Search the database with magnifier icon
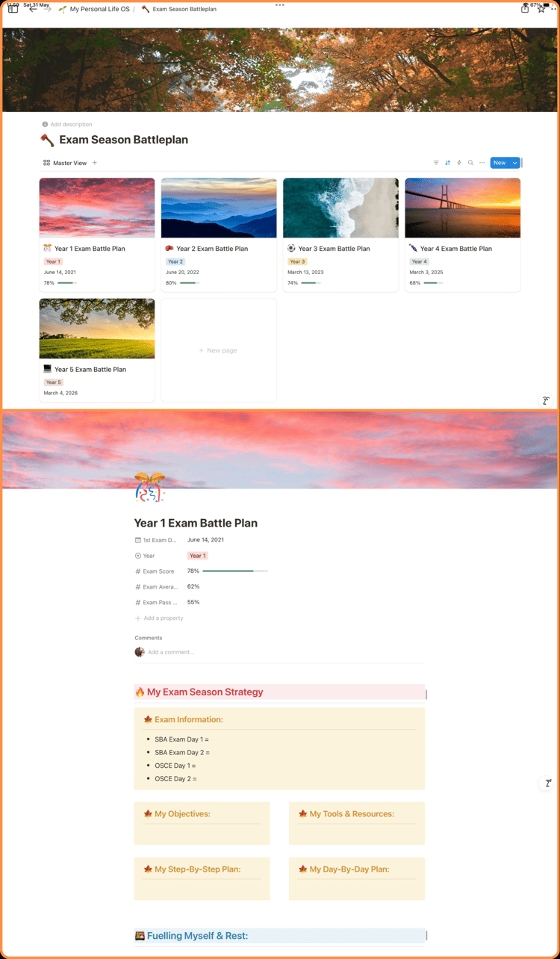The height and width of the screenshot is (959, 560). (470, 163)
